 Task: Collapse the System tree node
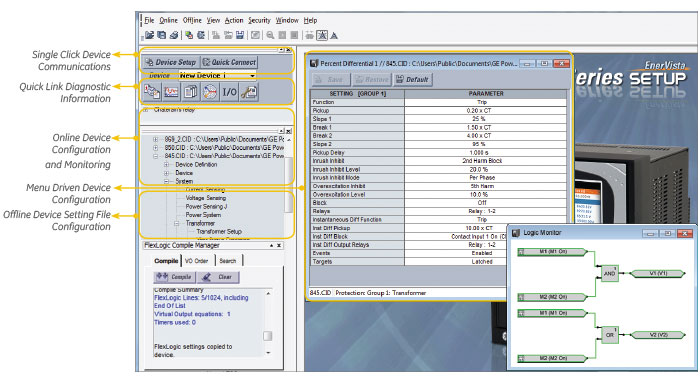[x=166, y=181]
